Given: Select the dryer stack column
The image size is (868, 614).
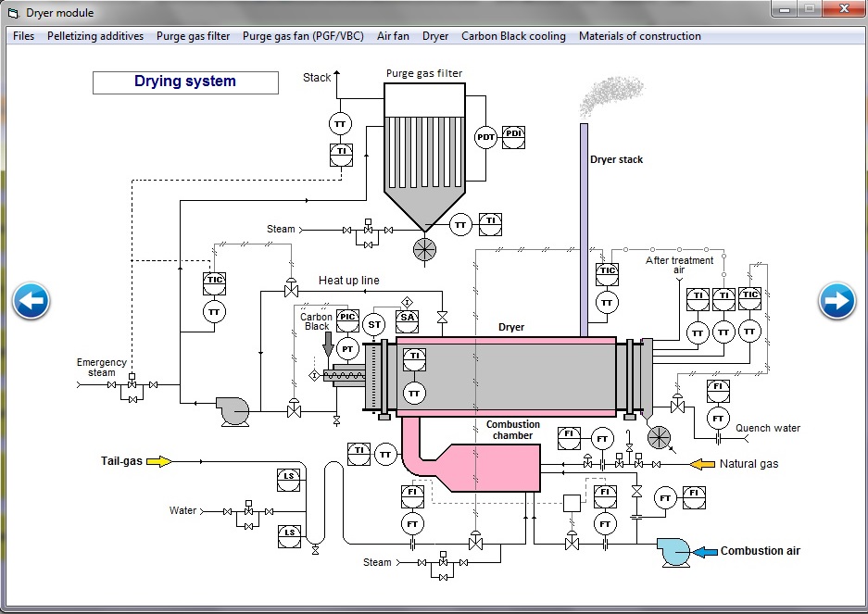Looking at the screenshot, I should click(584, 230).
